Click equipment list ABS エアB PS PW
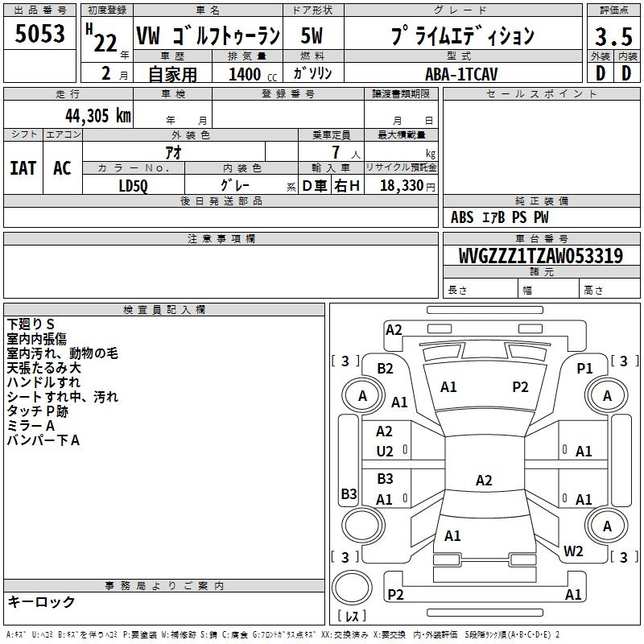The image size is (644, 644). [499, 217]
